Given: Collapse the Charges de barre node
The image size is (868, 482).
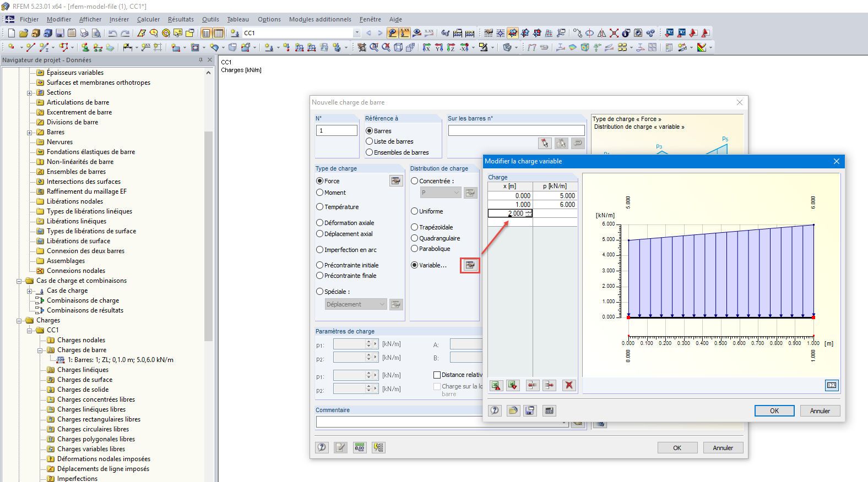Looking at the screenshot, I should 40,350.
